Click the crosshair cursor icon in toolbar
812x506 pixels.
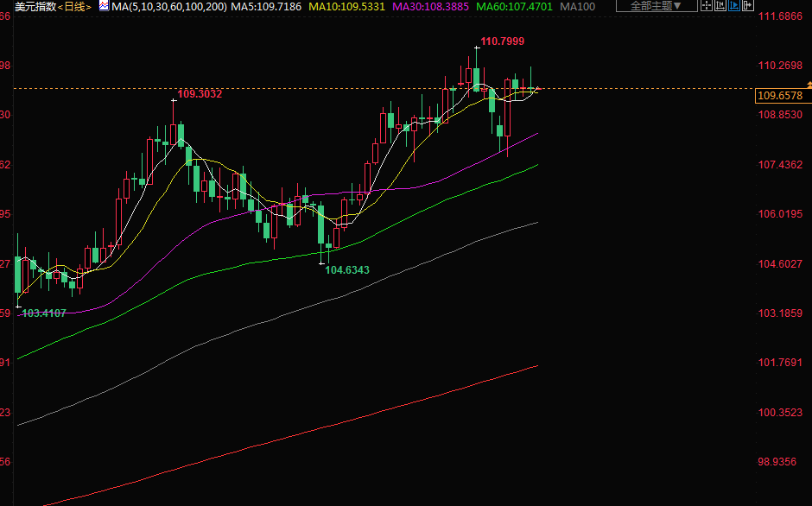[707, 6]
